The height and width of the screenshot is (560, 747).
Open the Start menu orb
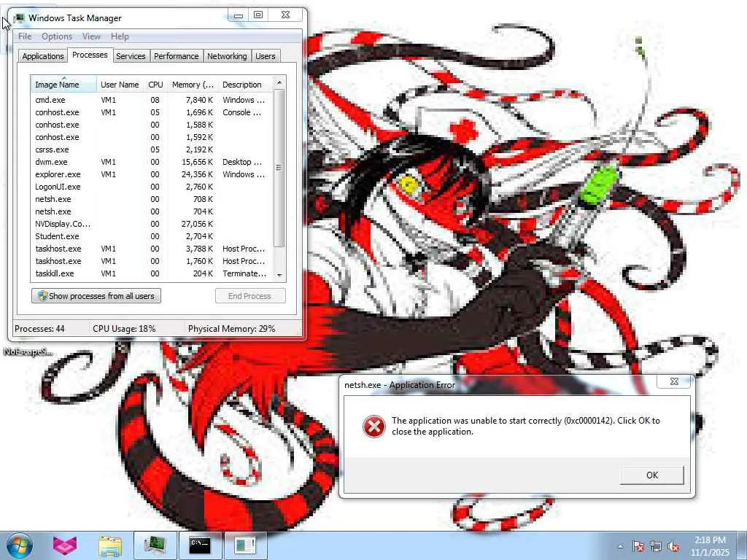[x=19, y=545]
